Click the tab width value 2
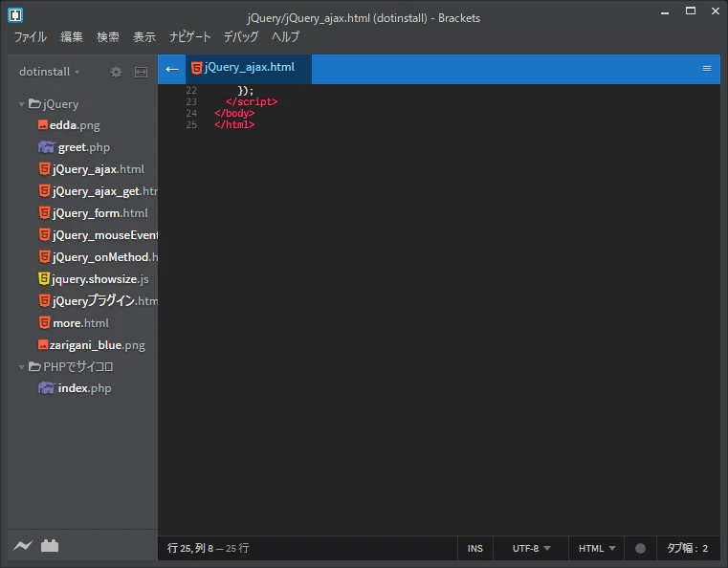Image resolution: width=728 pixels, height=568 pixels. point(705,549)
